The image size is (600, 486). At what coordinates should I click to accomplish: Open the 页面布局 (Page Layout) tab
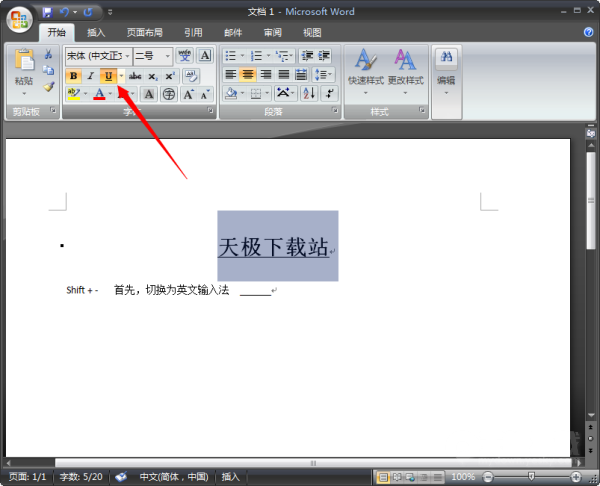[145, 33]
